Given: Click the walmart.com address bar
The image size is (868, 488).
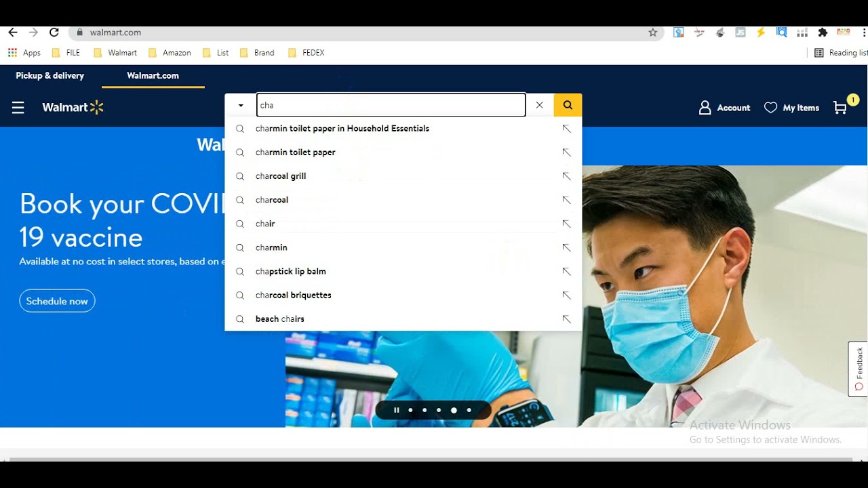Looking at the screenshot, I should pos(366,32).
